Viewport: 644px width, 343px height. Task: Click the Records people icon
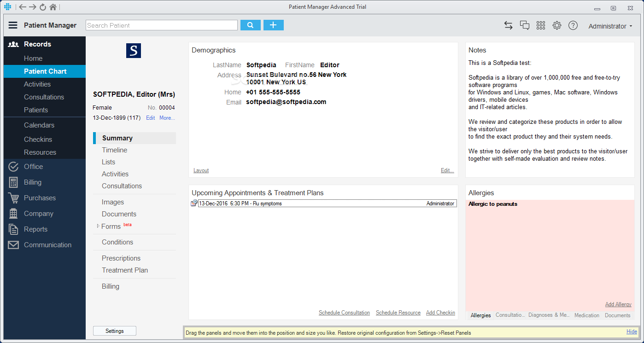coord(13,44)
